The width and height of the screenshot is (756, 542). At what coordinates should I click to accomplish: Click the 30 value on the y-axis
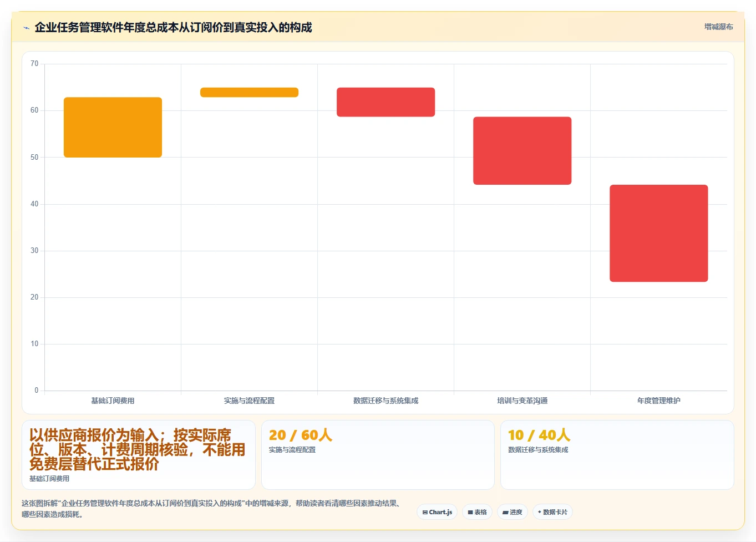point(34,250)
